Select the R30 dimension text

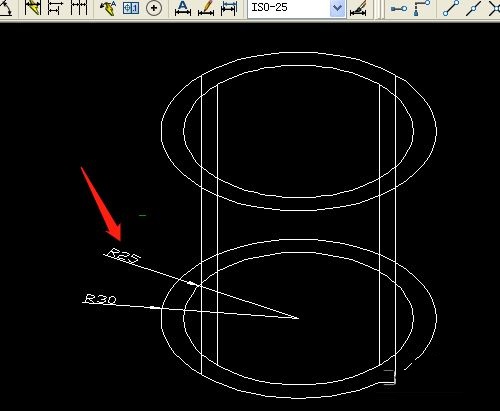100,299
